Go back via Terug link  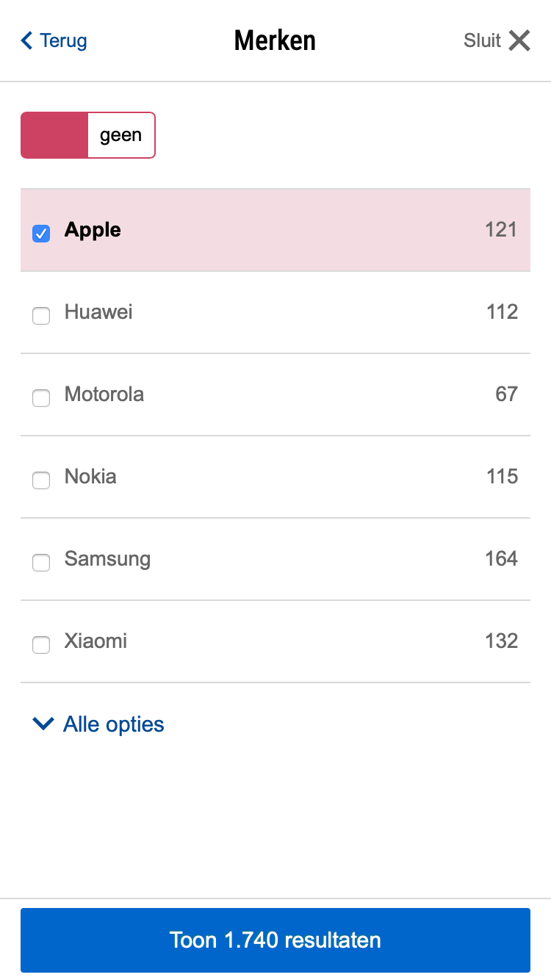click(x=63, y=40)
